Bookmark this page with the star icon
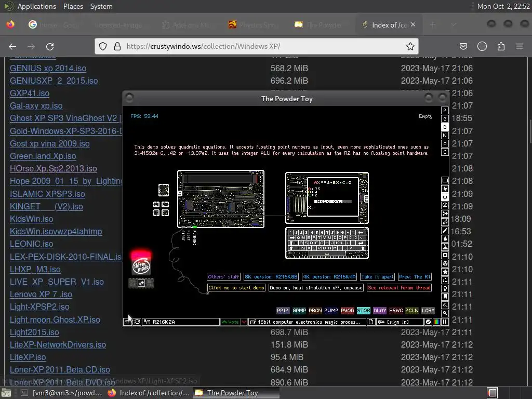 (x=410, y=46)
